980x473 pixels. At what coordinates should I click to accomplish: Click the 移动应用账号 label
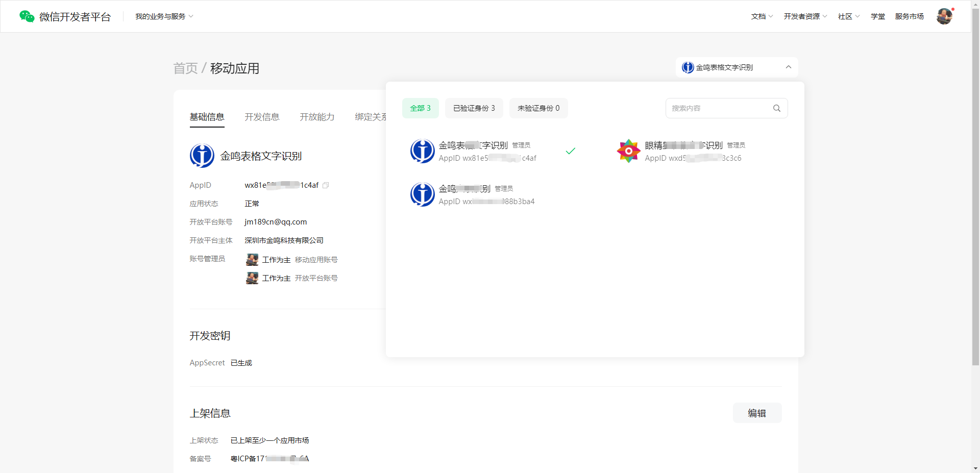tap(316, 260)
